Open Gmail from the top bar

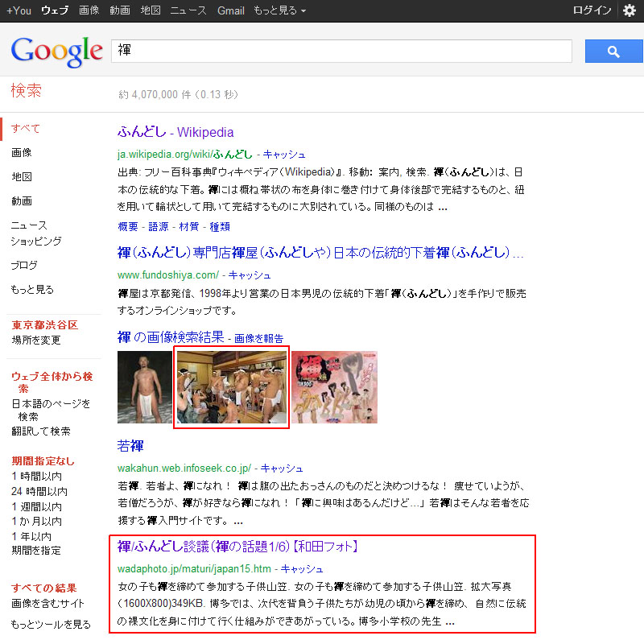(231, 10)
